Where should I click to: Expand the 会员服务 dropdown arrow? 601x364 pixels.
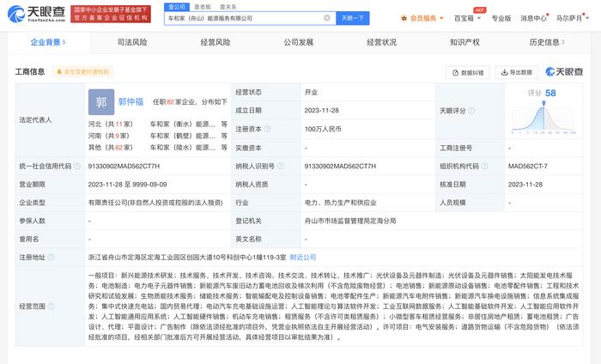click(441, 18)
